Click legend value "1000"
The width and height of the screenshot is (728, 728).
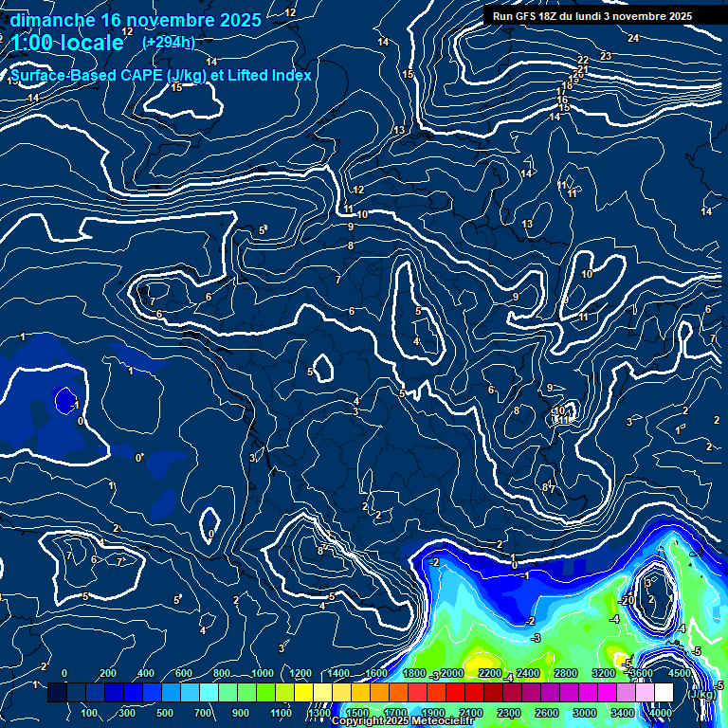263,673
